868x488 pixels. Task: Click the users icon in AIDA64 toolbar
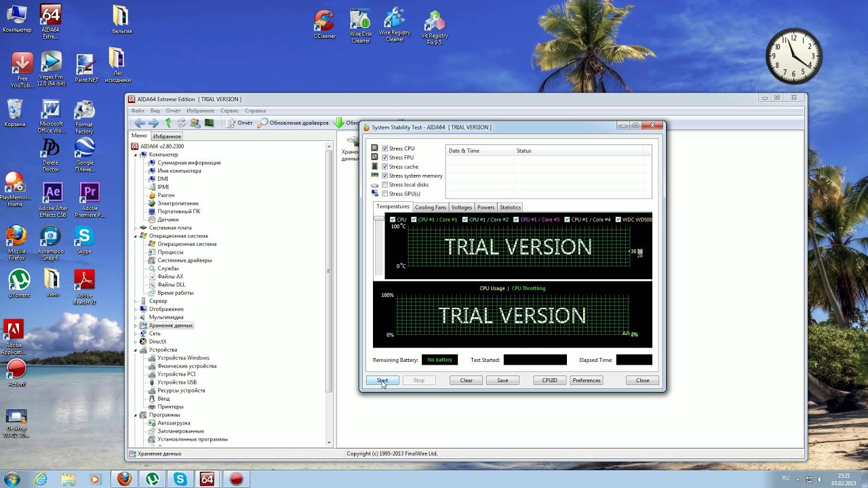point(195,123)
